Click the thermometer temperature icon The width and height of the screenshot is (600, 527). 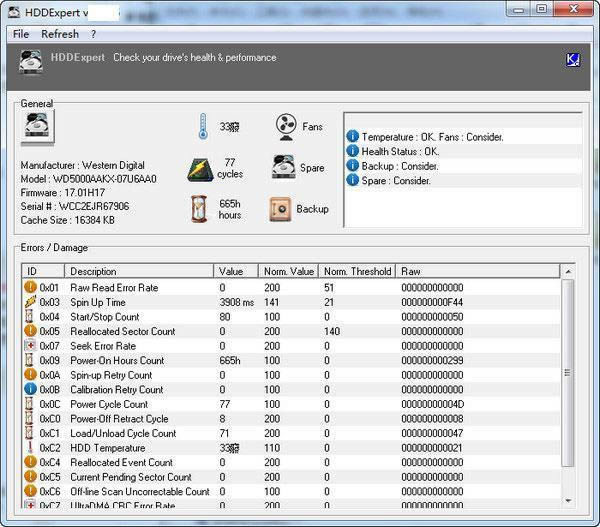(x=203, y=126)
